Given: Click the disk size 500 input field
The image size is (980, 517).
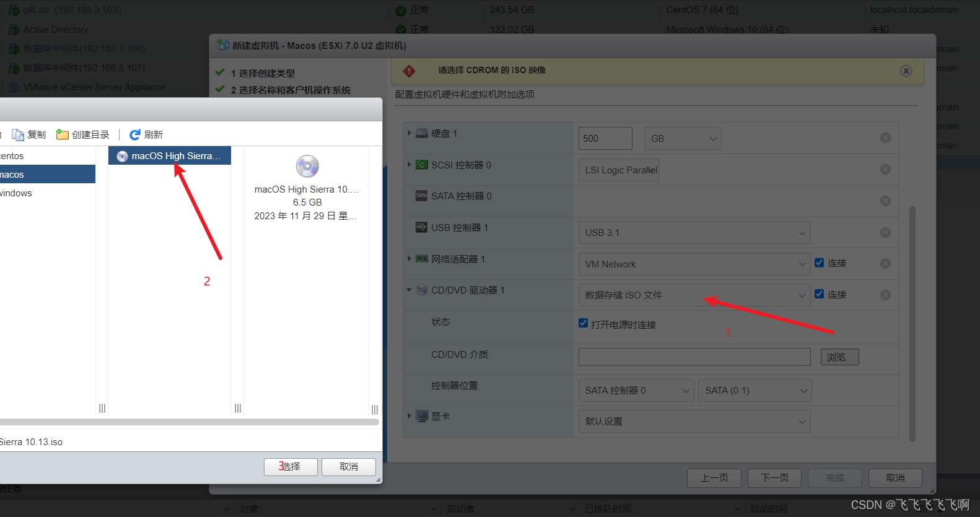Looking at the screenshot, I should point(605,139).
